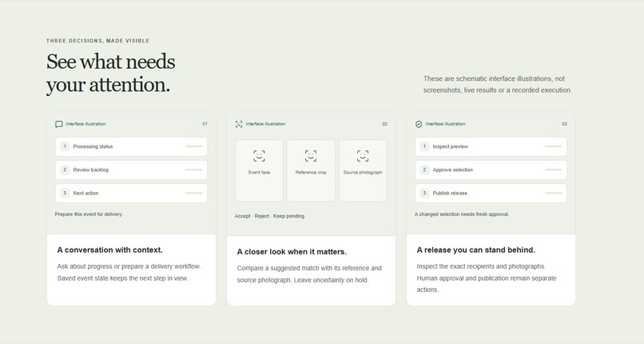The width and height of the screenshot is (644, 344).
Task: Click the Reject option text
Action: (261, 216)
